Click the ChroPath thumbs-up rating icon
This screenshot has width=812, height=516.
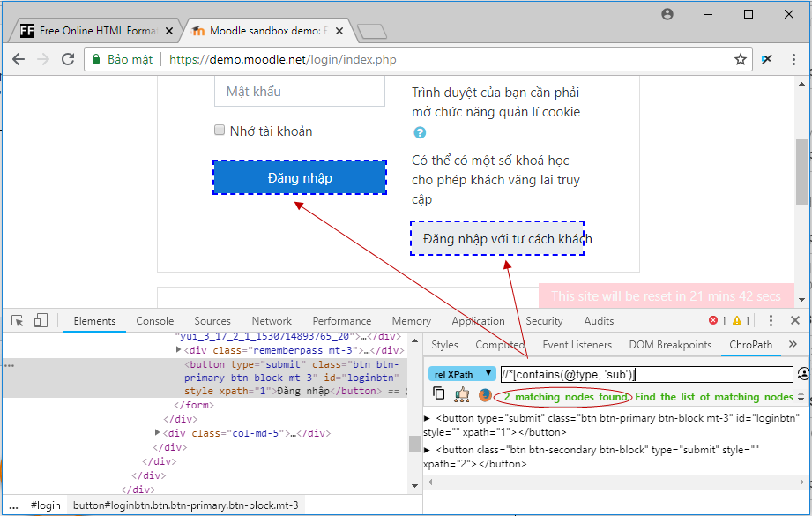(461, 395)
